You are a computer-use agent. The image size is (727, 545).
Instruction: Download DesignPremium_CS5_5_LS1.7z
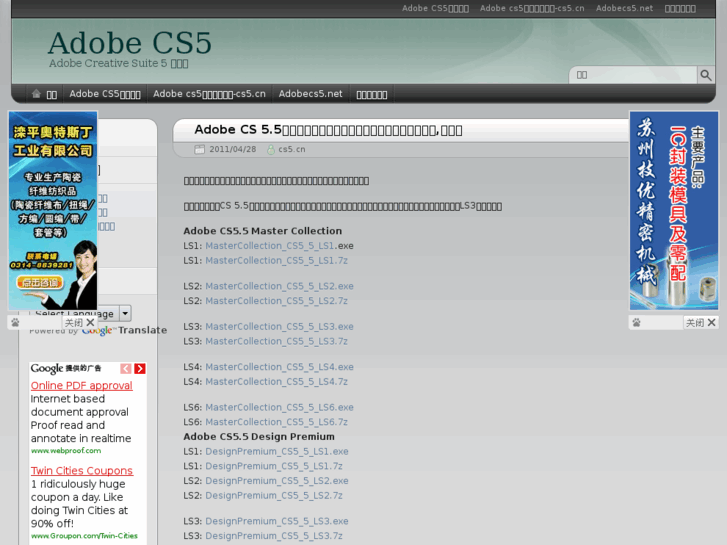(274, 466)
